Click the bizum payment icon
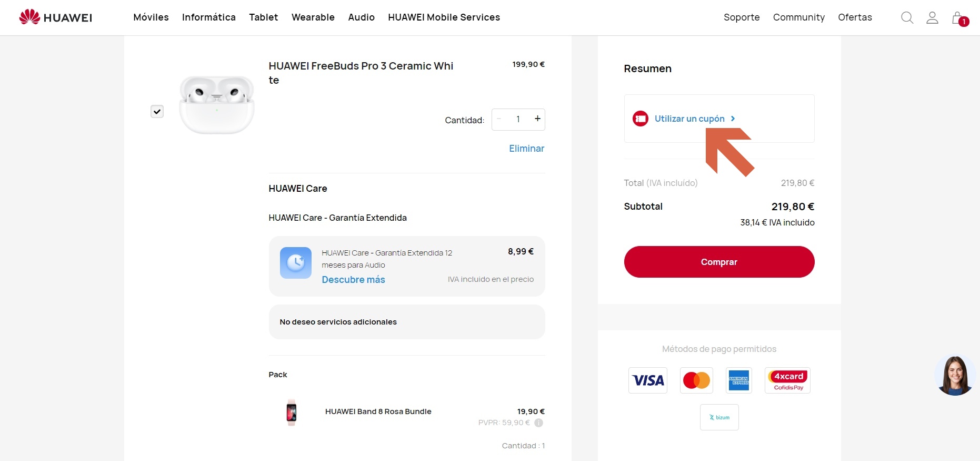 pyautogui.click(x=719, y=417)
